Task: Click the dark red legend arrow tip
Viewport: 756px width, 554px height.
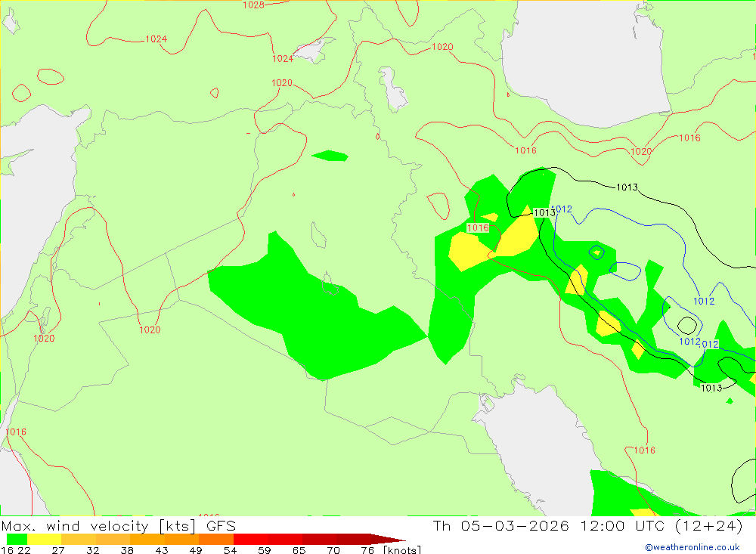Action: pos(388,539)
